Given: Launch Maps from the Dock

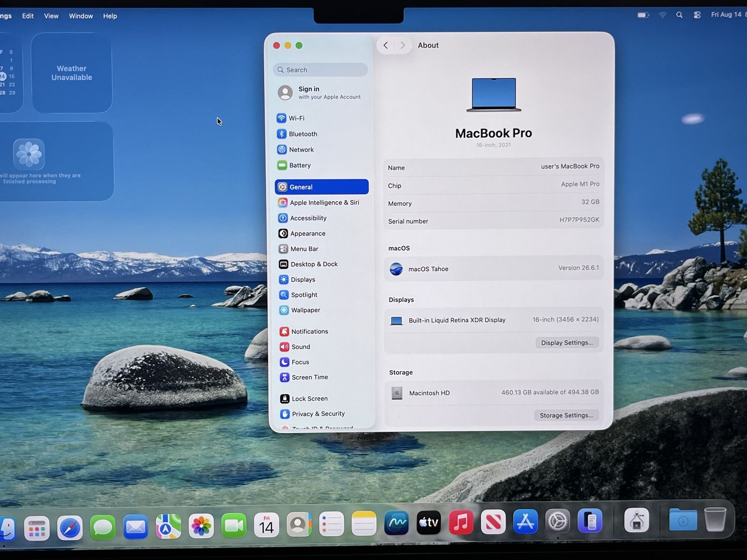Looking at the screenshot, I should coord(169,527).
